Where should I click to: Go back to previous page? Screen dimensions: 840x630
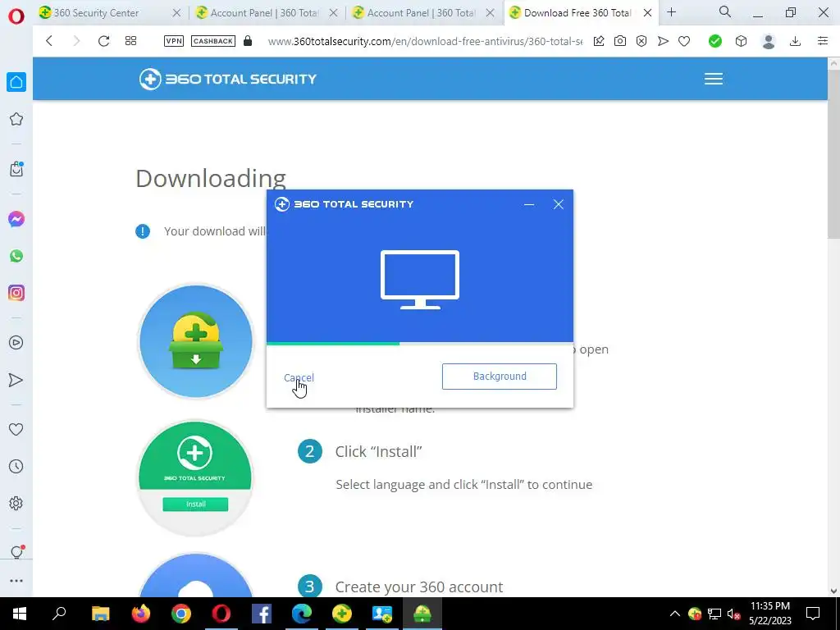(49, 41)
